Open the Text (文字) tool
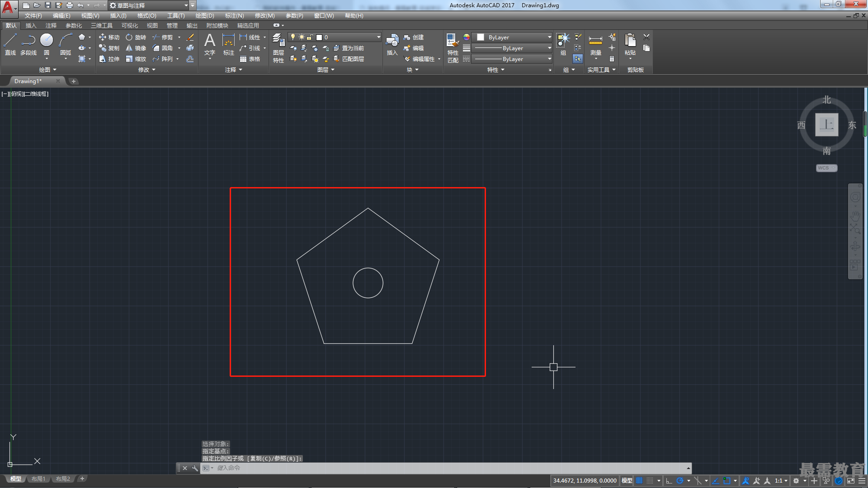 tap(210, 44)
